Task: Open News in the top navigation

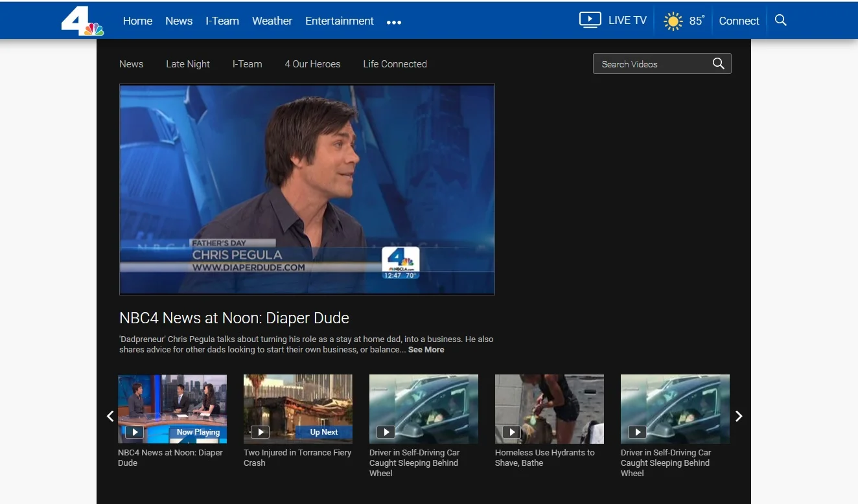Action: coord(179,21)
